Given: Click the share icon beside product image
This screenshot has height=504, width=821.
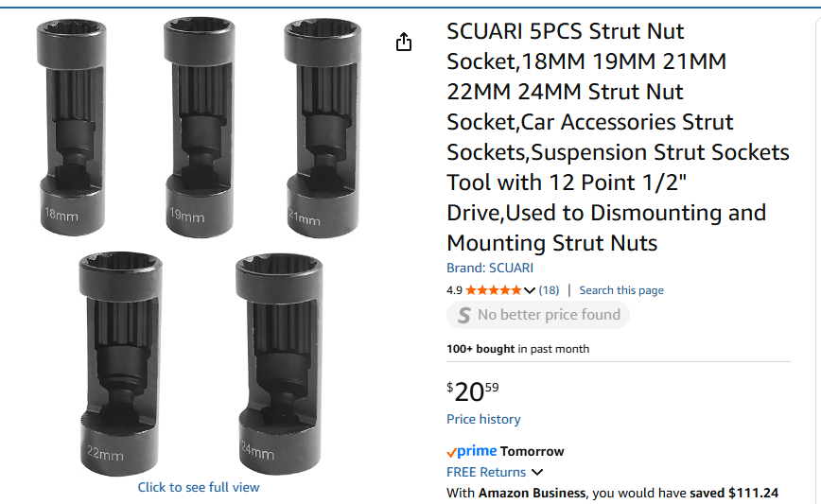Looking at the screenshot, I should [x=404, y=42].
